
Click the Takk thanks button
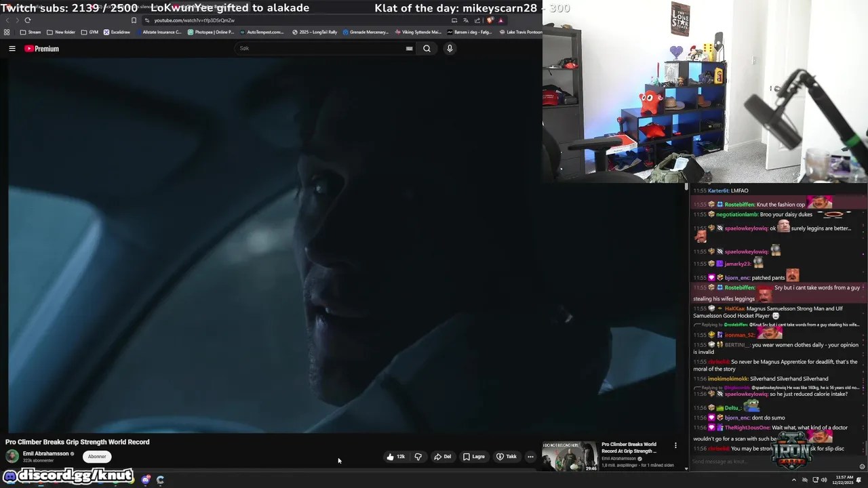[x=507, y=457]
